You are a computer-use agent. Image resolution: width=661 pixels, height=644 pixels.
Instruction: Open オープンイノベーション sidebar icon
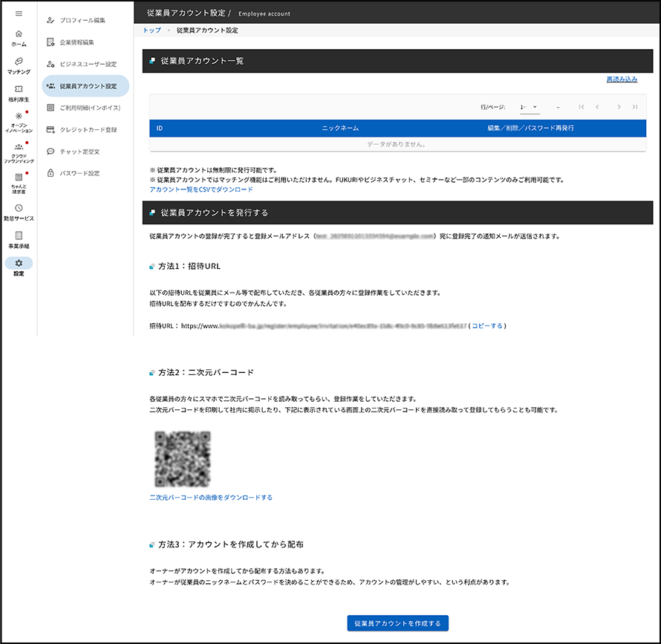point(19,123)
